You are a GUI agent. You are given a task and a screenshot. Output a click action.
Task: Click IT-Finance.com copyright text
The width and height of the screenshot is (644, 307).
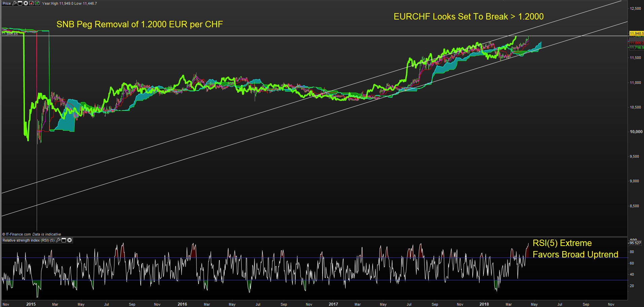[x=16, y=234]
